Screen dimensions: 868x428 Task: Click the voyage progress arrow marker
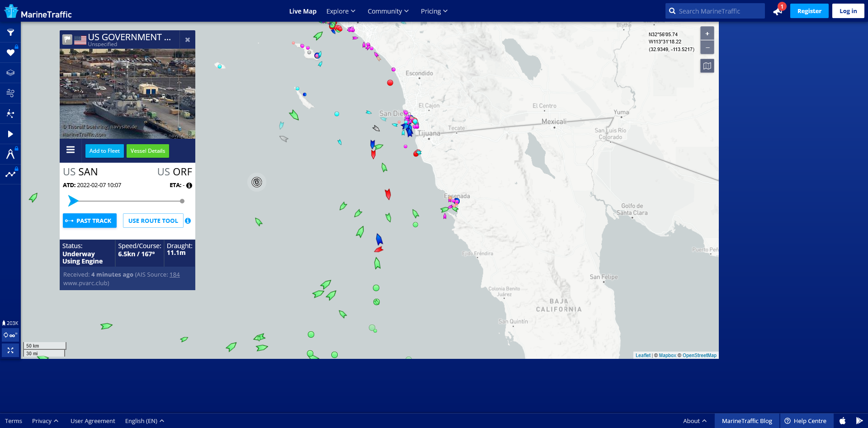73,201
